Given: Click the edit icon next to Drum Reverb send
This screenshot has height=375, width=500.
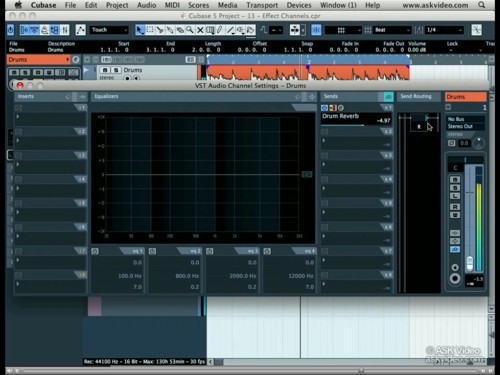Looking at the screenshot, I should [x=341, y=108].
